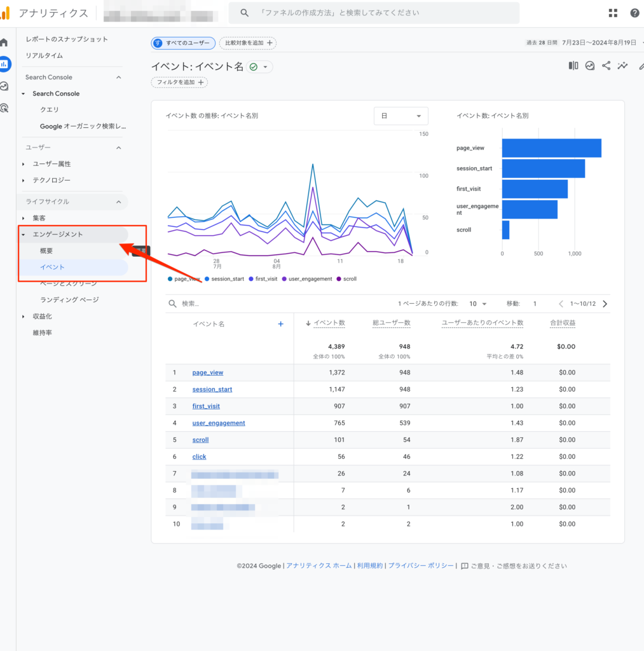This screenshot has height=651, width=644.
Task: Add a dimension with the blue plus icon
Action: pyautogui.click(x=281, y=324)
